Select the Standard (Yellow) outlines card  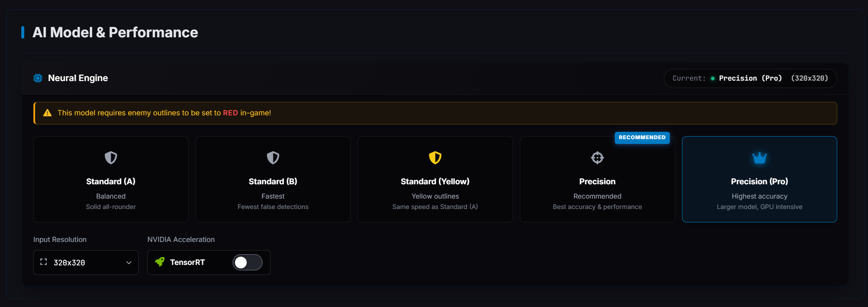tap(435, 180)
